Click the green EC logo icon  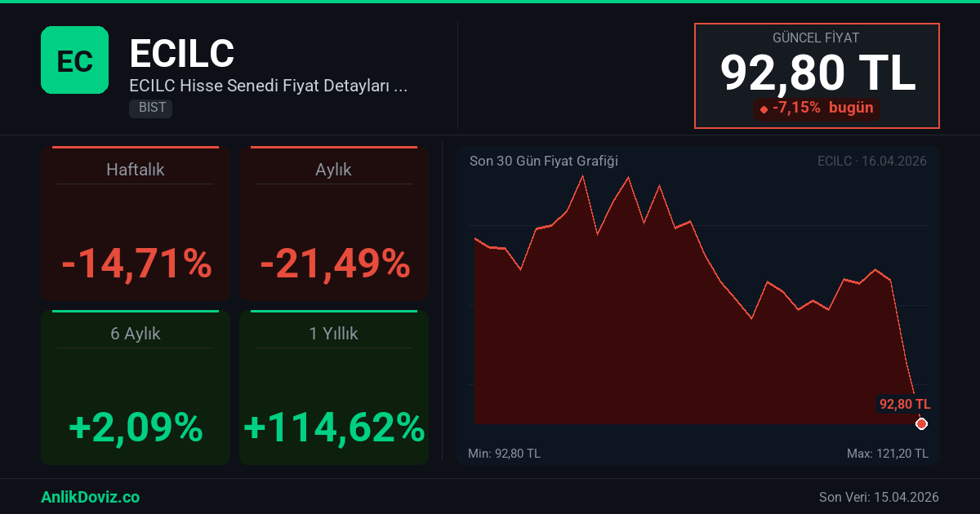pyautogui.click(x=74, y=60)
